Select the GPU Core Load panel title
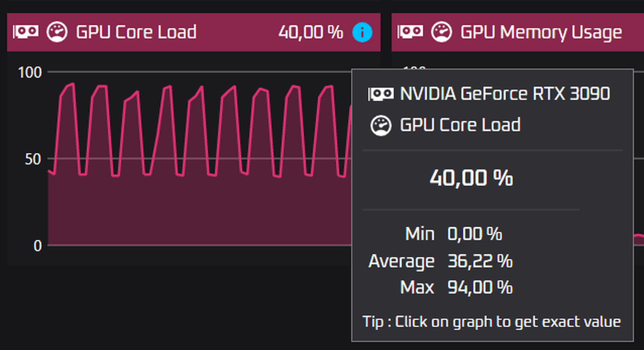This screenshot has height=350, width=644. point(136,32)
